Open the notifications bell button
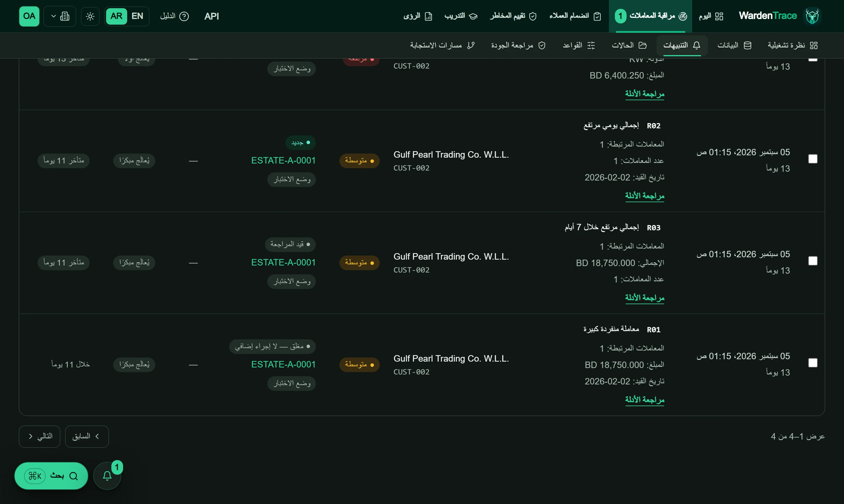The width and height of the screenshot is (844, 504). [x=107, y=476]
